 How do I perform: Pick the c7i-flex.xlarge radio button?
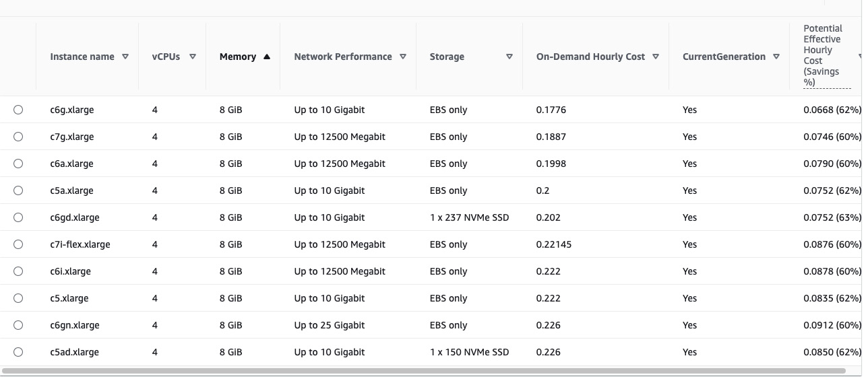coord(18,244)
